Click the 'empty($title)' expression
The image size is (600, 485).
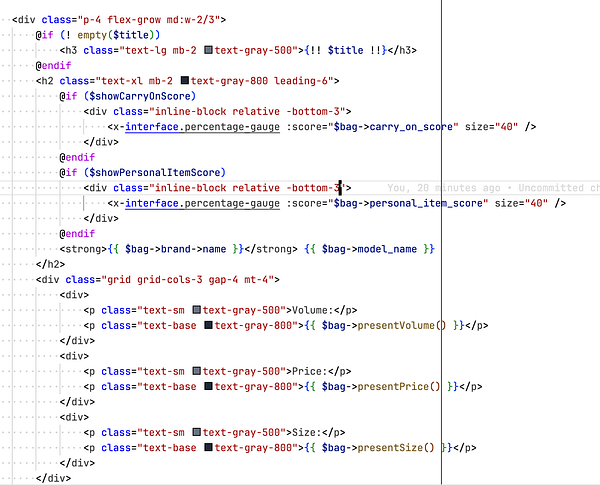[x=116, y=35]
